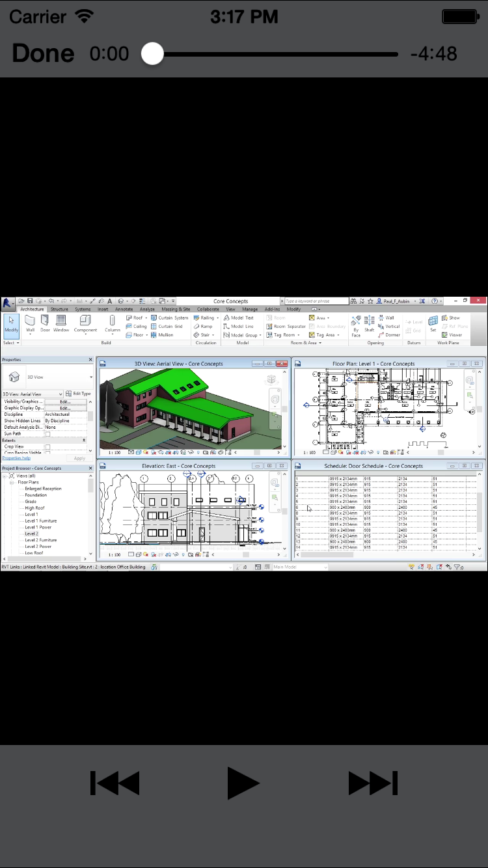The height and width of the screenshot is (868, 488).
Task: Select the Door tool
Action: click(45, 324)
